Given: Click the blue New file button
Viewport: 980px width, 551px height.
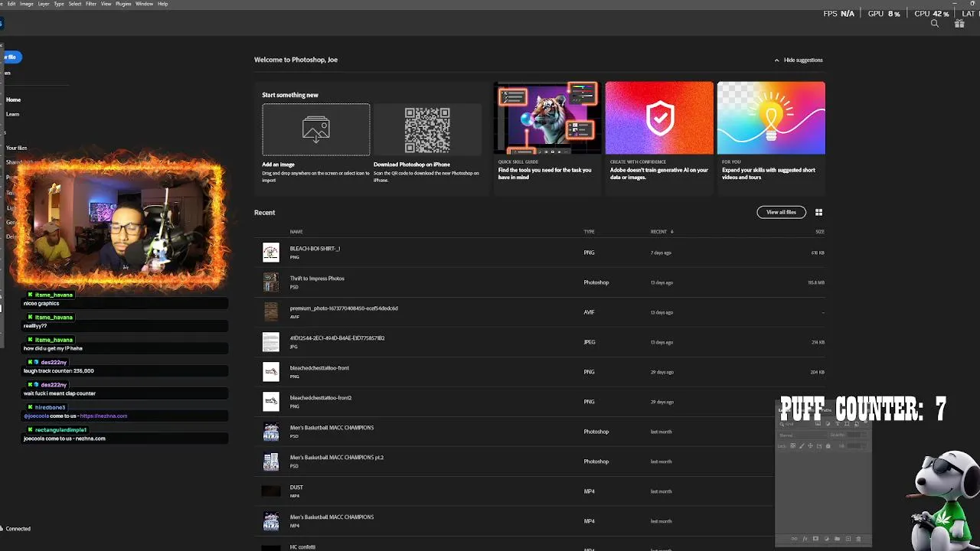Looking at the screenshot, I should click(x=11, y=57).
